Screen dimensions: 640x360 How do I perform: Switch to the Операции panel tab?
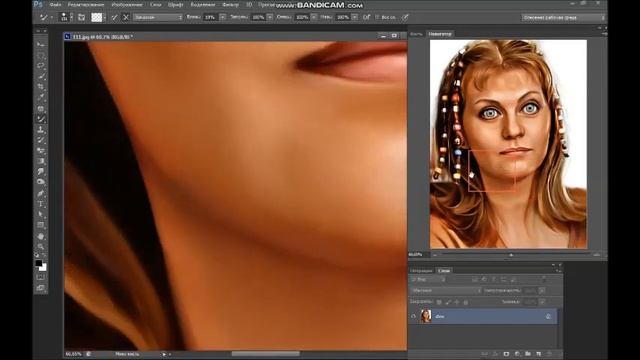421,271
